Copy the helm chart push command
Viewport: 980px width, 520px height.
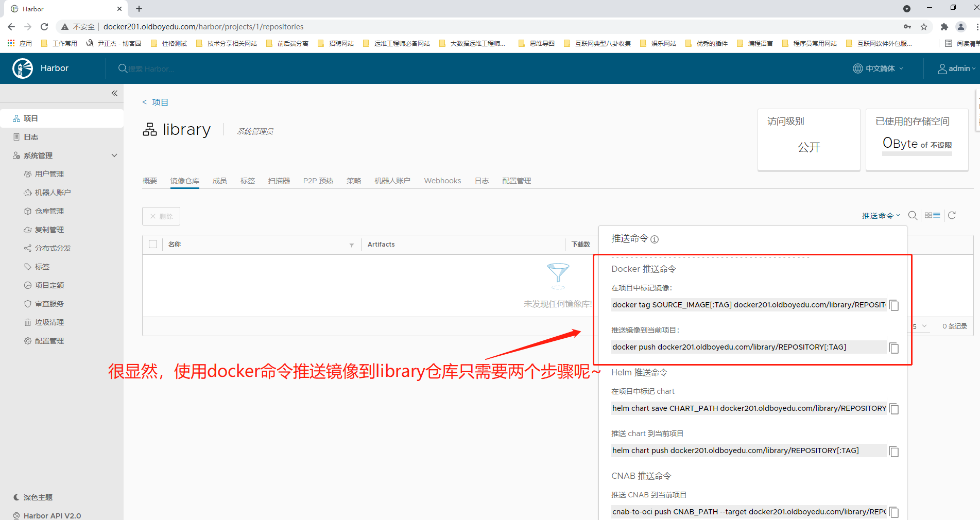tap(895, 452)
